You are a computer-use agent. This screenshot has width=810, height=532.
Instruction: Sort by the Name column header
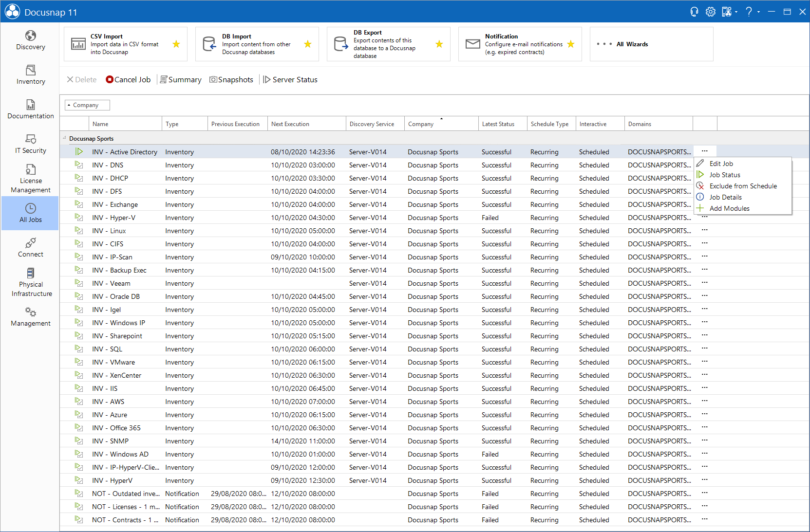[126, 124]
